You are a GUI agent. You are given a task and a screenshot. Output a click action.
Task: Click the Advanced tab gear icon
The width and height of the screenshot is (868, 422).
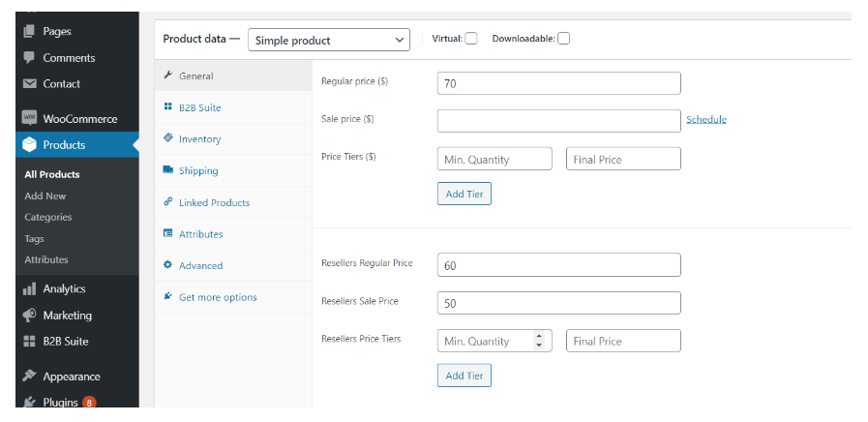[x=167, y=265]
